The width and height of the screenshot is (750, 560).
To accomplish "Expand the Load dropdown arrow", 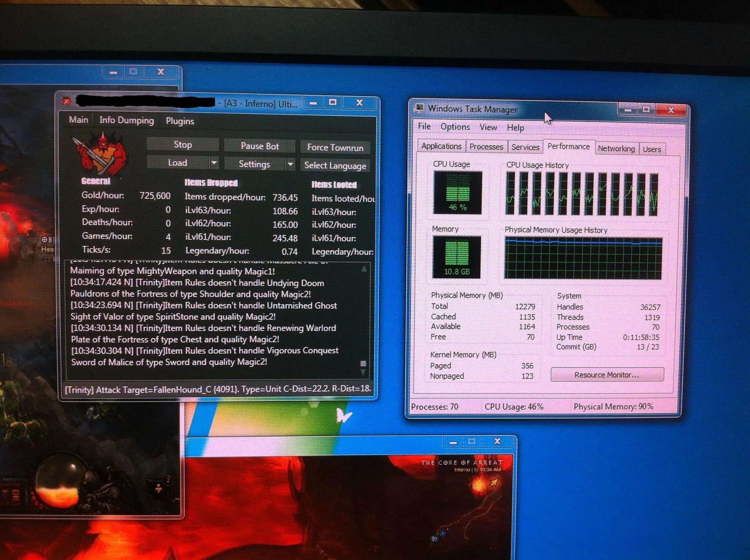I will pos(214,163).
